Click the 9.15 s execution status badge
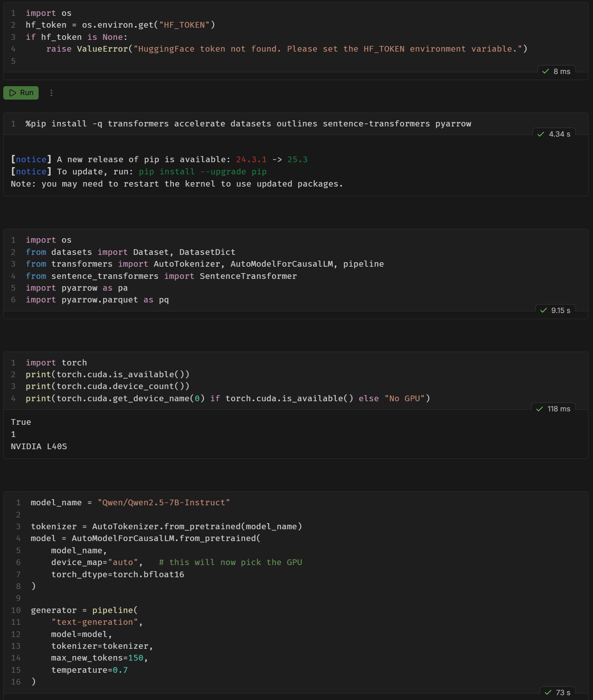This screenshot has height=700, width=593. (555, 310)
